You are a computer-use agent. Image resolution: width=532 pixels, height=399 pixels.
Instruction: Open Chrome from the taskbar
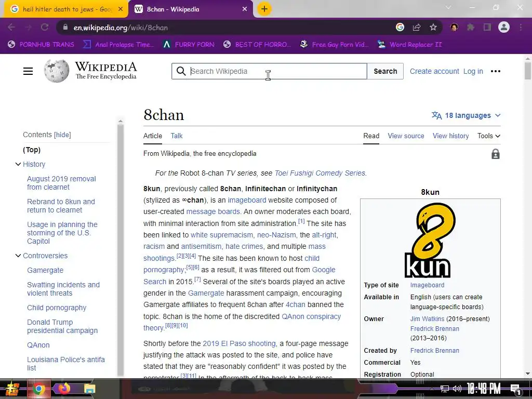tap(38, 389)
